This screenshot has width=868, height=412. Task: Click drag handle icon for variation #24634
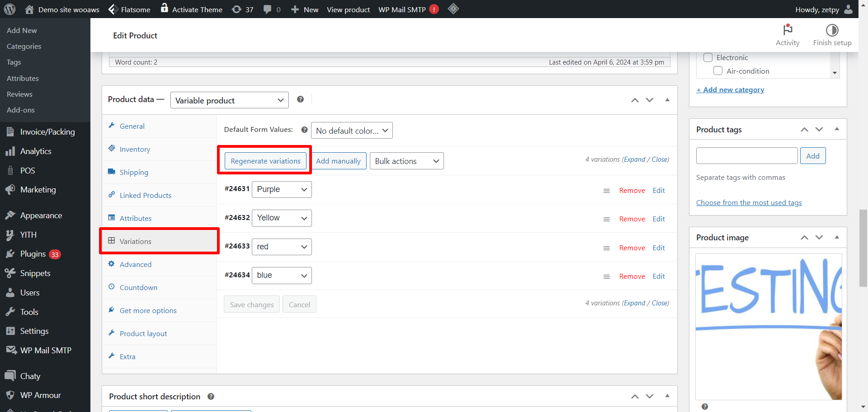click(607, 276)
